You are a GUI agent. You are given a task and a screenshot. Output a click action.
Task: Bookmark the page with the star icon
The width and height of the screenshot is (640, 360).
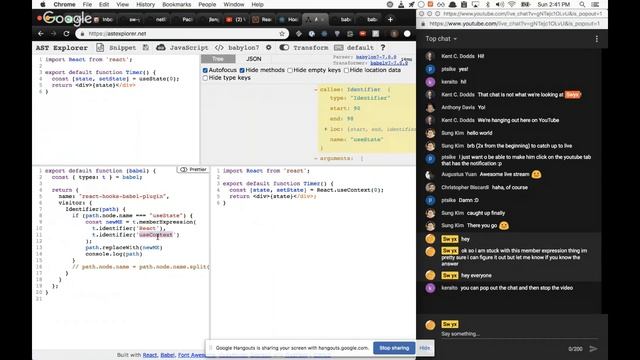click(282, 33)
